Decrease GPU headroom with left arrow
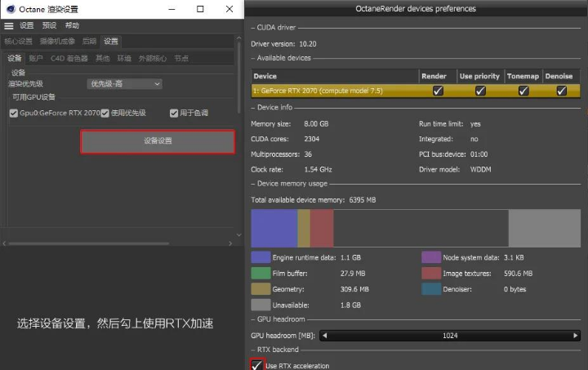The width and height of the screenshot is (588, 370). (325, 336)
